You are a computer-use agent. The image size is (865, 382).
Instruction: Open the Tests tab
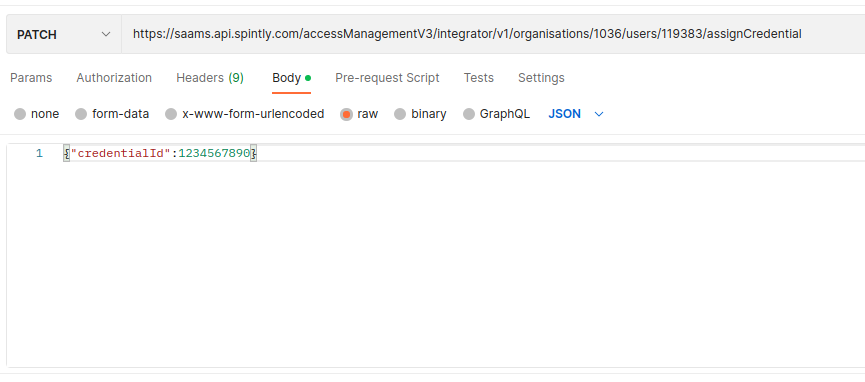tap(478, 78)
